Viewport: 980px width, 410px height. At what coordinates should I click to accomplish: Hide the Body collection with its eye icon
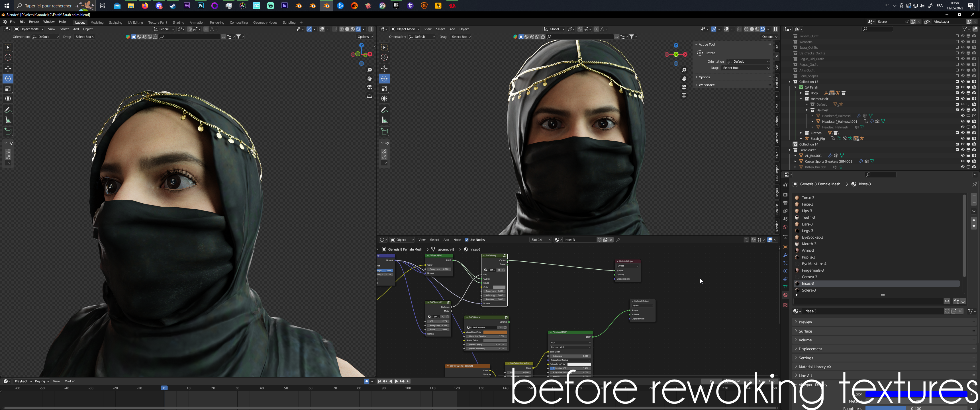pos(963,93)
